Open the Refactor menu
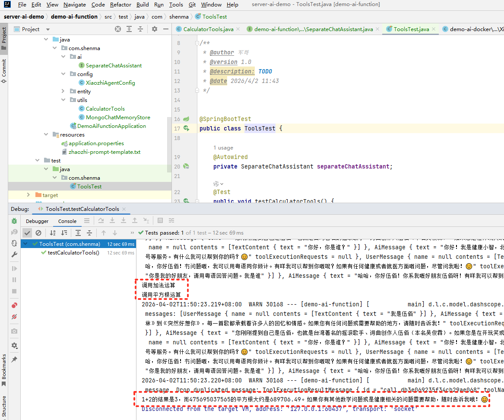 (x=120, y=4)
